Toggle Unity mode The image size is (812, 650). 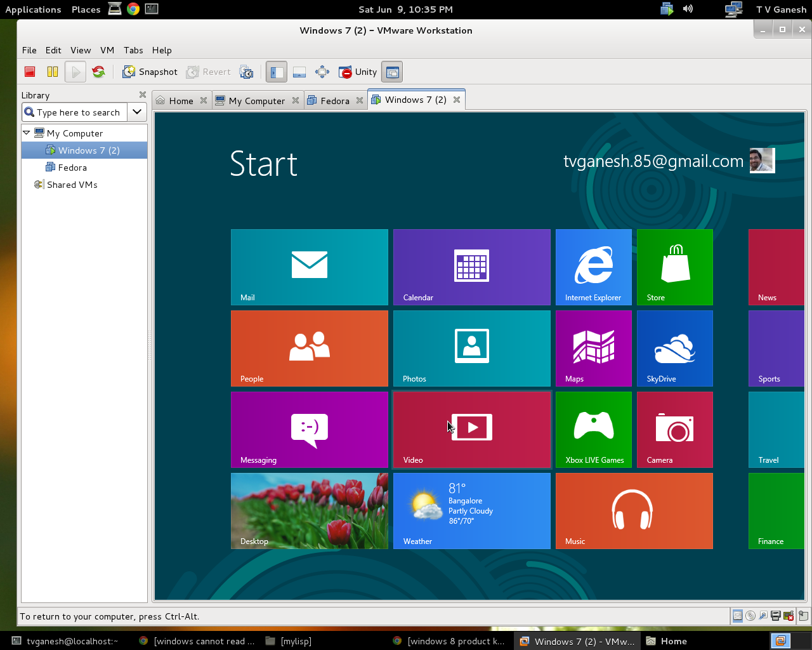[358, 72]
